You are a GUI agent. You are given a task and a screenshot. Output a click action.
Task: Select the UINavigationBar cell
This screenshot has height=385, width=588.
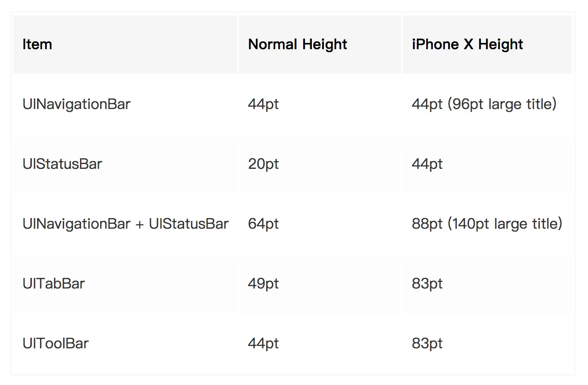coord(76,104)
